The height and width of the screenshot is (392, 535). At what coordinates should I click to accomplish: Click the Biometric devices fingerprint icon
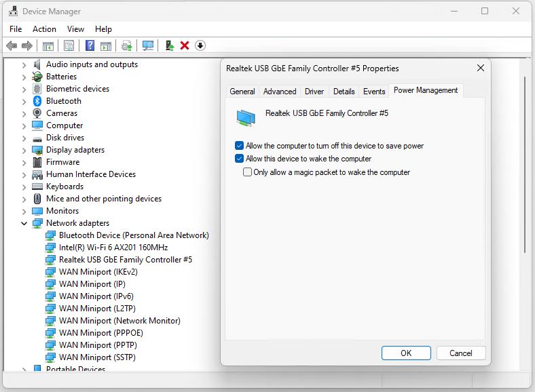pyautogui.click(x=37, y=89)
